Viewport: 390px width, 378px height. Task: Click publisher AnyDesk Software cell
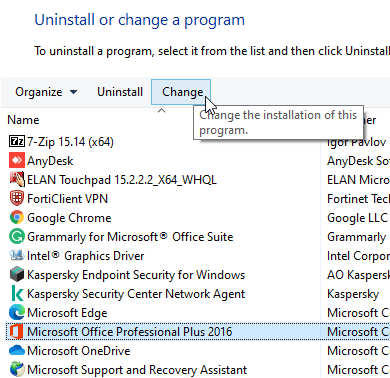pyautogui.click(x=358, y=161)
